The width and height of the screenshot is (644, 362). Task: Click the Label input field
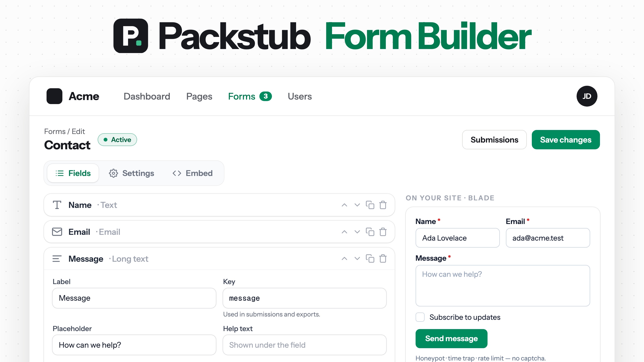tap(134, 298)
